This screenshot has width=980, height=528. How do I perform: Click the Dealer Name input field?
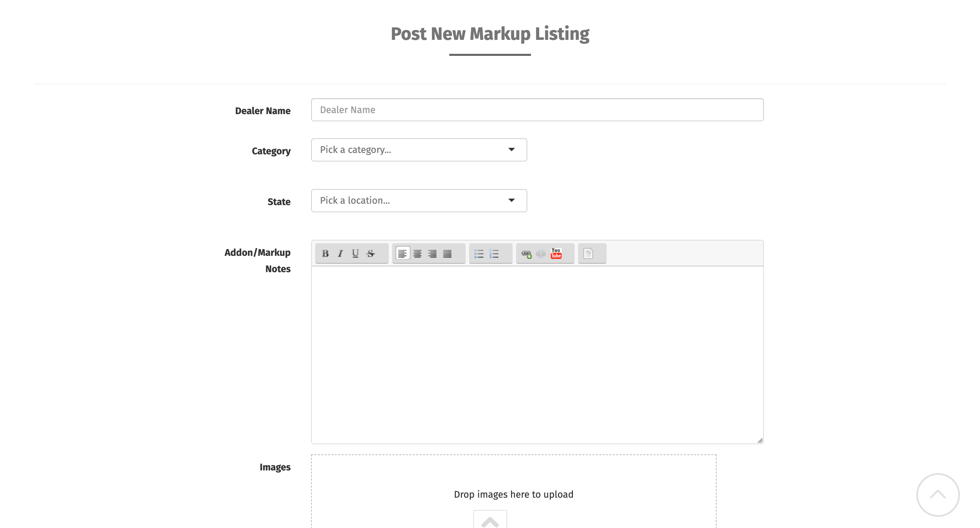tap(537, 110)
